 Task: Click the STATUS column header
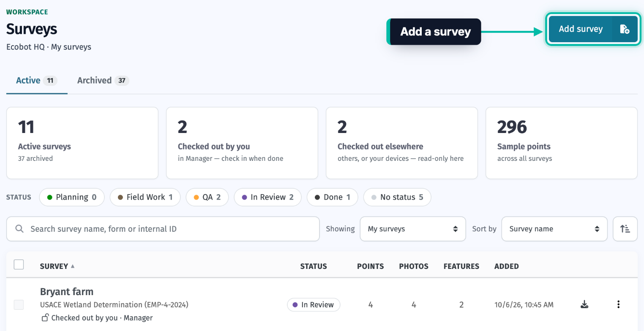pos(314,266)
